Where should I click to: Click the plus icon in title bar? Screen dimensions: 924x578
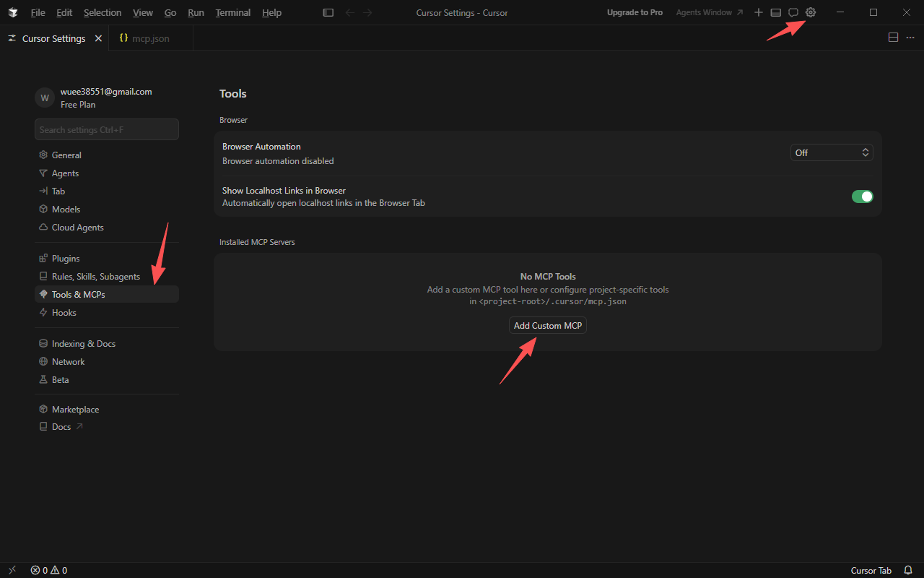point(759,12)
